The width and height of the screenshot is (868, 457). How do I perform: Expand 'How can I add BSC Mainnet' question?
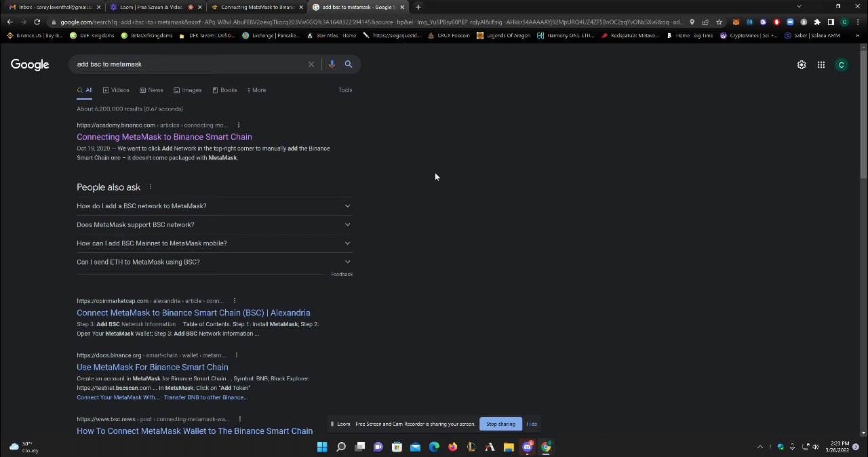pyautogui.click(x=214, y=243)
